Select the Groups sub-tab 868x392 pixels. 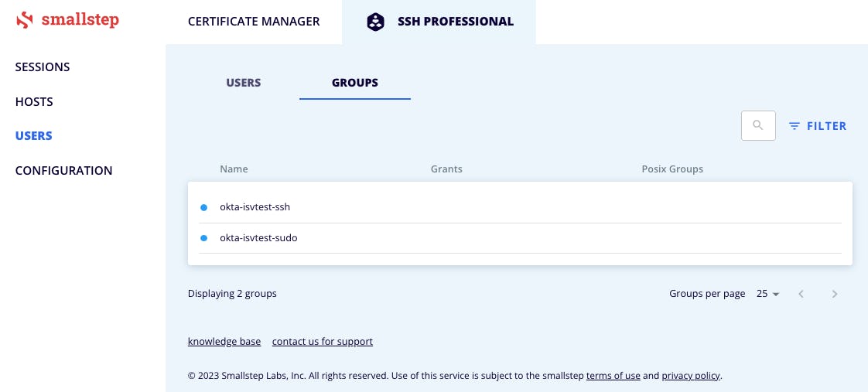click(x=355, y=83)
